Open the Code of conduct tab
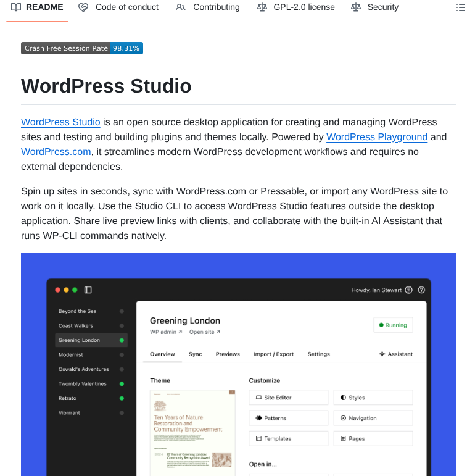 pos(118,7)
